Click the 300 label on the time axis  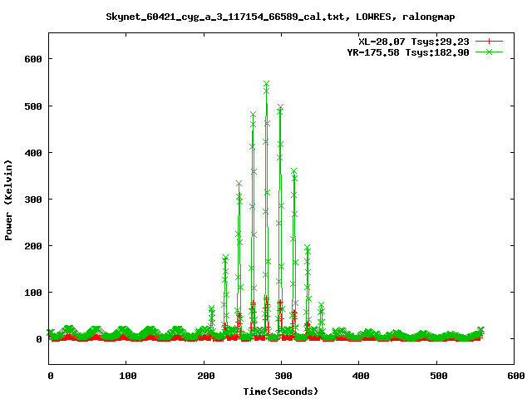click(283, 376)
